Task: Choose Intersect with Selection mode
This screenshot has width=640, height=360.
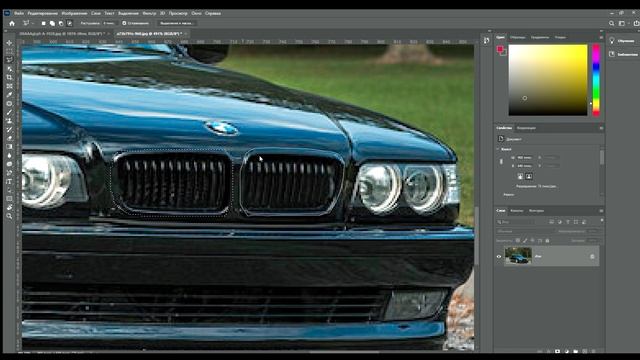Action: coord(69,23)
